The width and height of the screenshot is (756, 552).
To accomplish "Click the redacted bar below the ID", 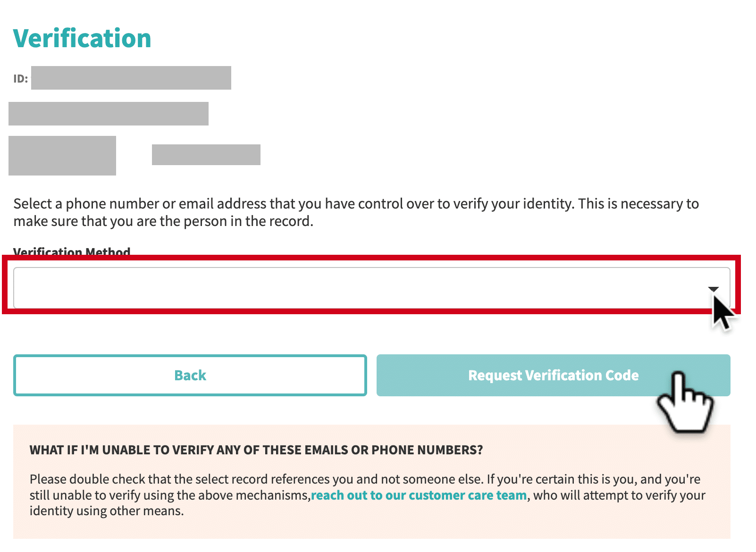I will pos(109,114).
